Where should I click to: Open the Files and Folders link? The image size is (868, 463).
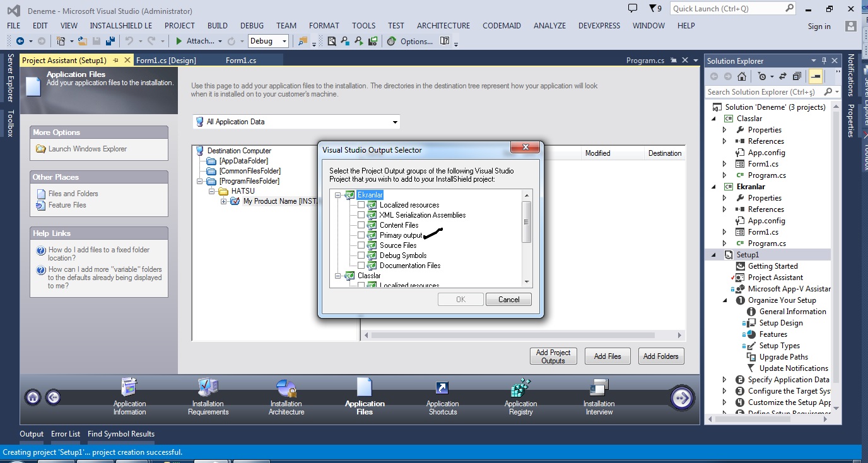73,194
